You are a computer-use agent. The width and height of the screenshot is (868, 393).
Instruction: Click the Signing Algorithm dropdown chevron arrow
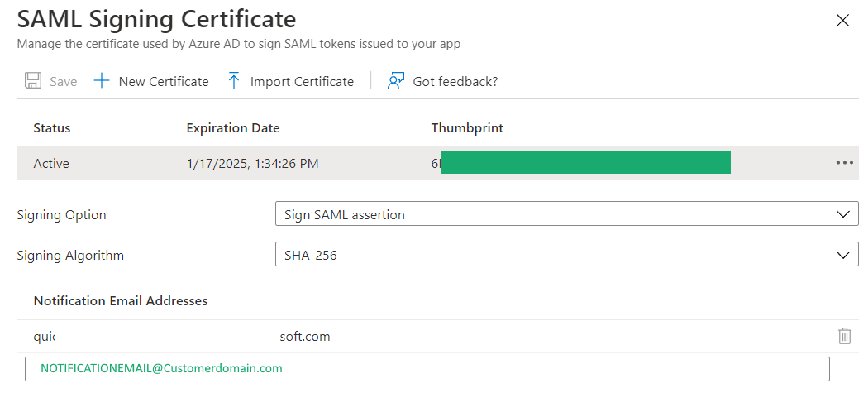point(843,255)
